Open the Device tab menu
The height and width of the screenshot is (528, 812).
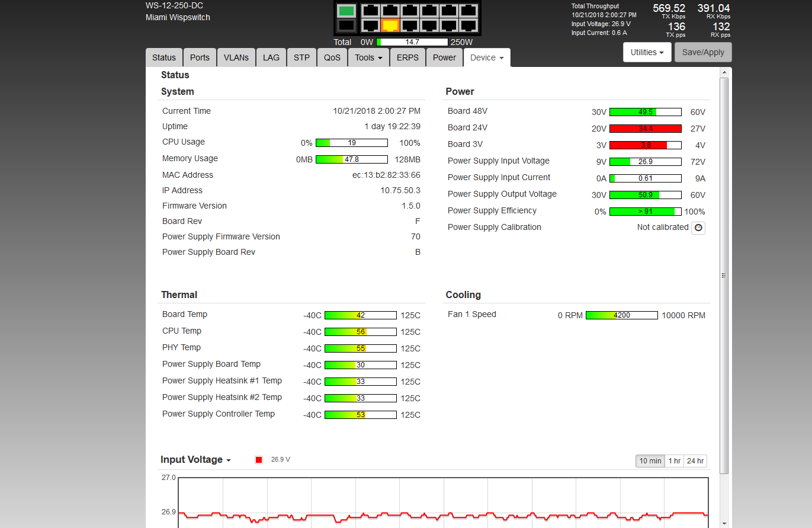click(487, 57)
